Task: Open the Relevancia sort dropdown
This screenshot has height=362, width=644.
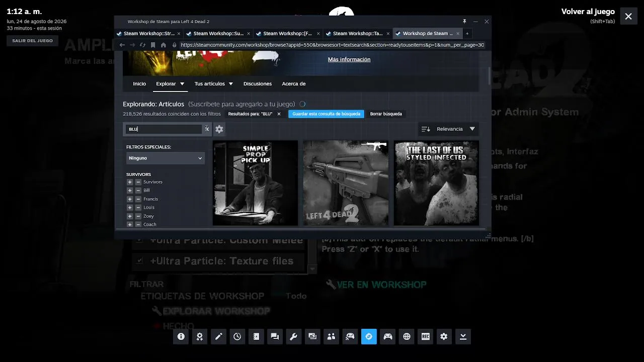Action: (448, 129)
